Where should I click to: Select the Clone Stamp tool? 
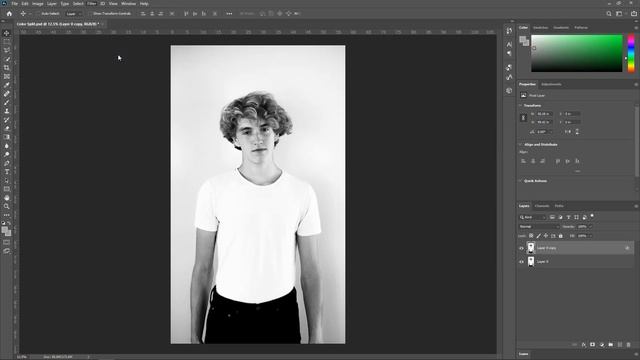7,111
